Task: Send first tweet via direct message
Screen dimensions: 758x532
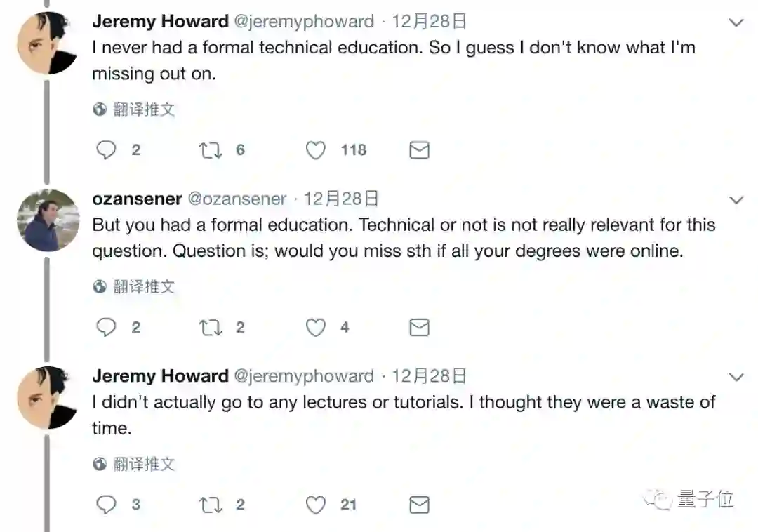Action: click(419, 150)
